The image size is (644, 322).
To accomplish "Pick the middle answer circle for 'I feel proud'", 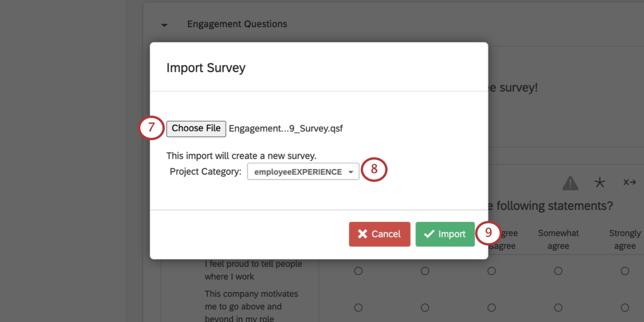I will [491, 270].
